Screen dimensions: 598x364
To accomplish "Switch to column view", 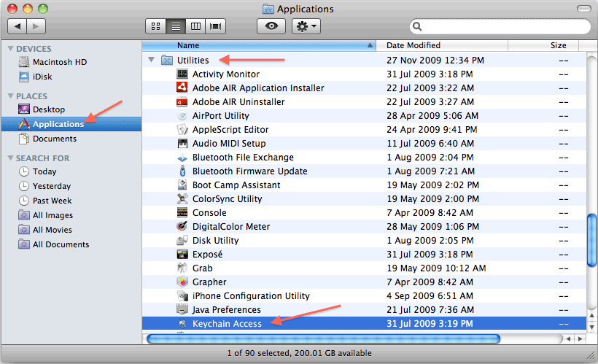I will point(195,26).
